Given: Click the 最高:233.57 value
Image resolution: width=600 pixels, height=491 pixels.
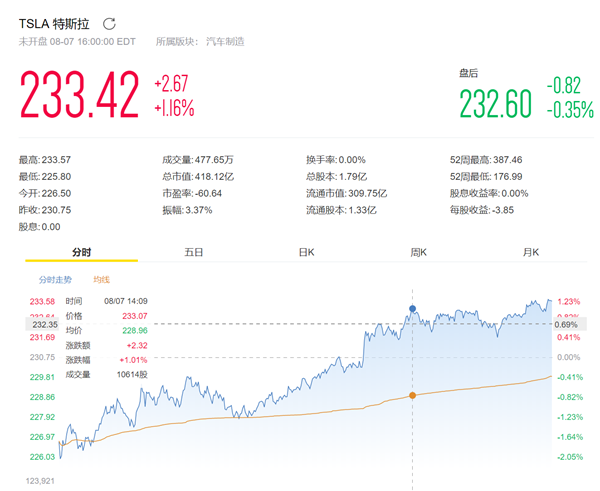Looking at the screenshot, I should pos(45,160).
